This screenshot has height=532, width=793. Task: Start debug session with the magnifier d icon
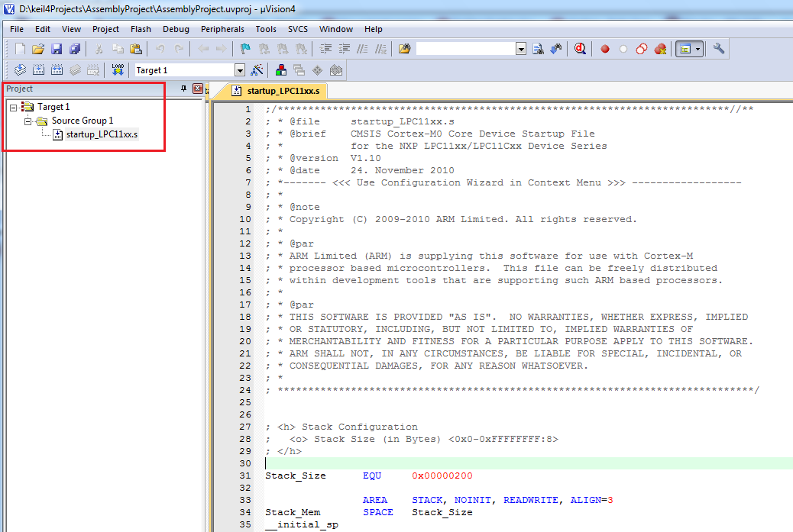click(x=580, y=49)
